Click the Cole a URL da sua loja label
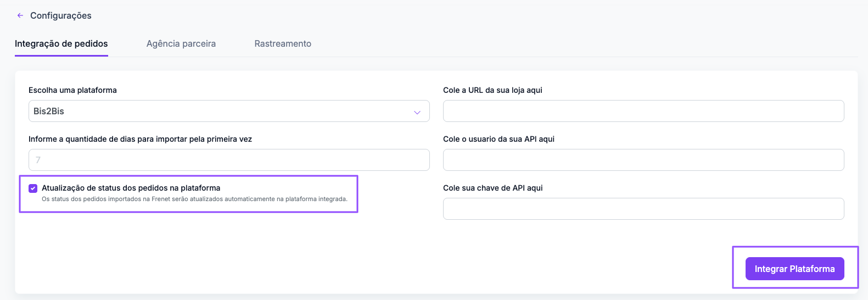868x300 pixels. point(492,90)
